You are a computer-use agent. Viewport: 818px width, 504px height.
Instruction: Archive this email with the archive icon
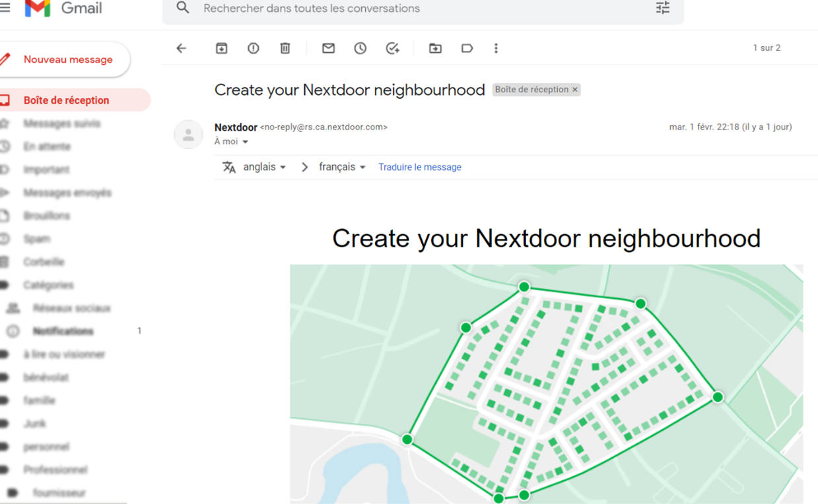[x=221, y=48]
